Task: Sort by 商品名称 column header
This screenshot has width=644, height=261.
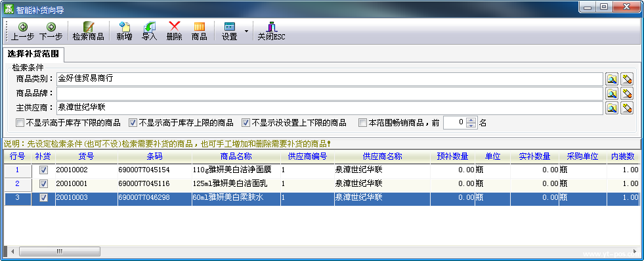Action: [x=236, y=156]
